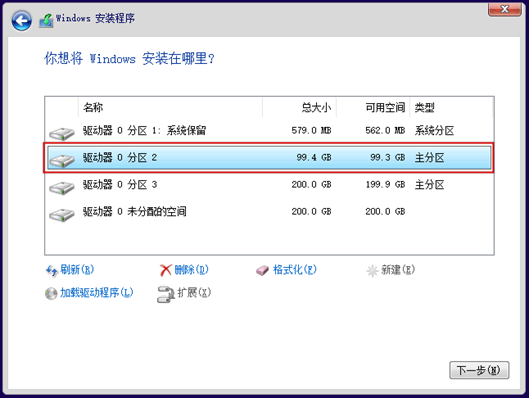The height and width of the screenshot is (398, 529).
Task: Click the 562.0 MB free space value
Action: click(385, 131)
